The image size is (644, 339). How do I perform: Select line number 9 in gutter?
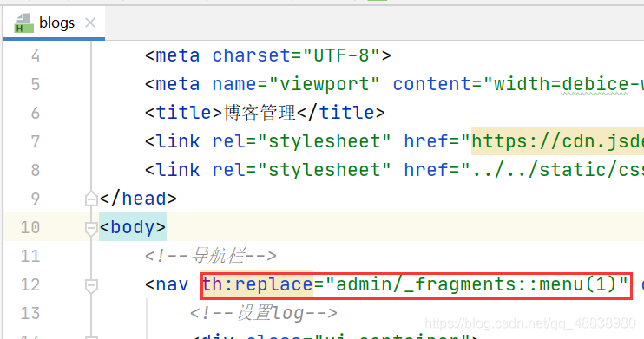click(x=36, y=199)
